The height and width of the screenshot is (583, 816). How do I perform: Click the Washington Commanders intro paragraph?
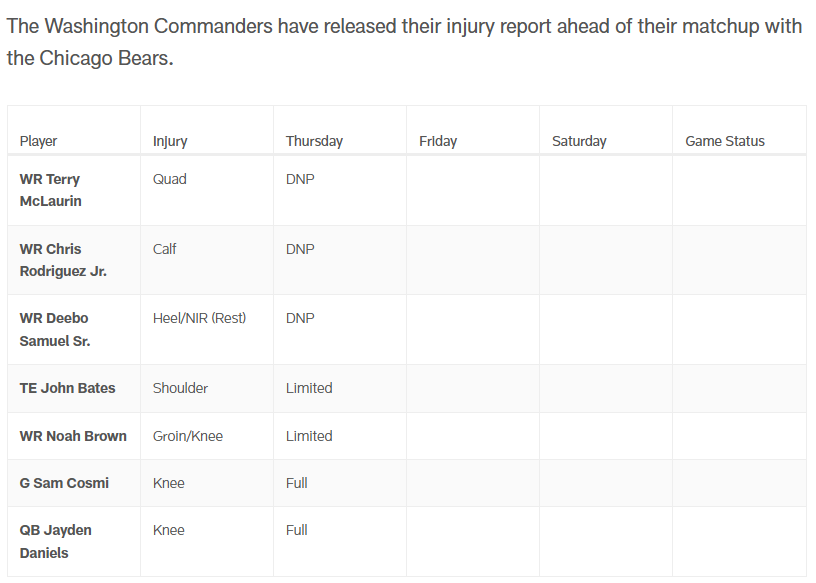[x=404, y=42]
